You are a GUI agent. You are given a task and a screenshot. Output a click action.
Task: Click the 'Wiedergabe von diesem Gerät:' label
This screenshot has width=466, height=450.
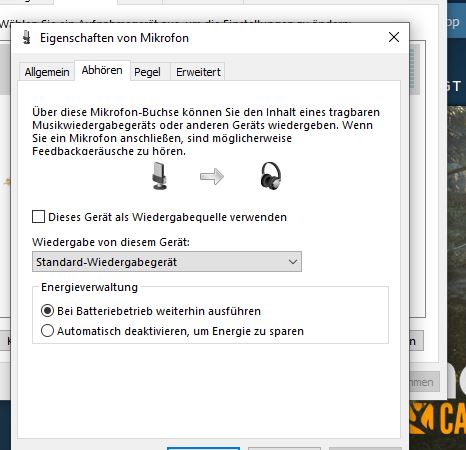[x=111, y=242]
